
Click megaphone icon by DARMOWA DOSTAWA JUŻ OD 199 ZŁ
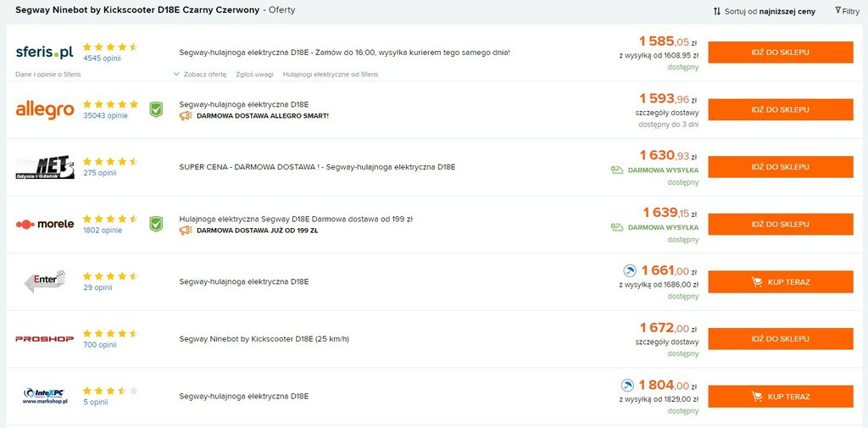click(186, 231)
